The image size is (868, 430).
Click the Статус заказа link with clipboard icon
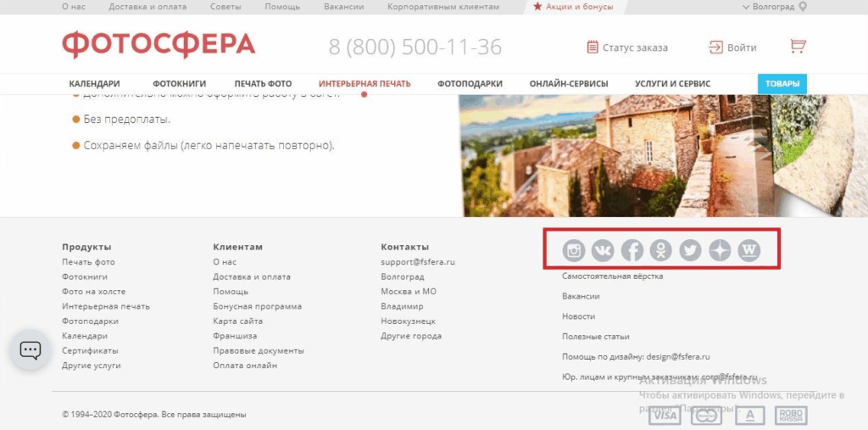[627, 47]
